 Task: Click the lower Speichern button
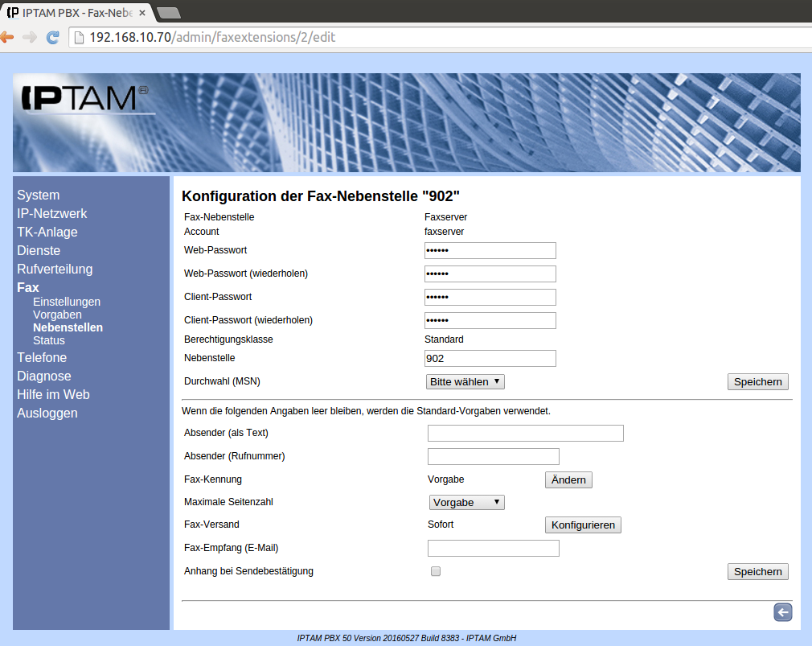click(757, 571)
